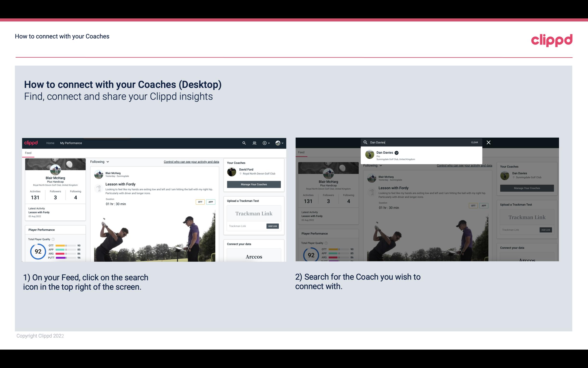Screen dimensions: 588x368
Task: Click the Add Link button for Trackman
Action: pyautogui.click(x=273, y=226)
